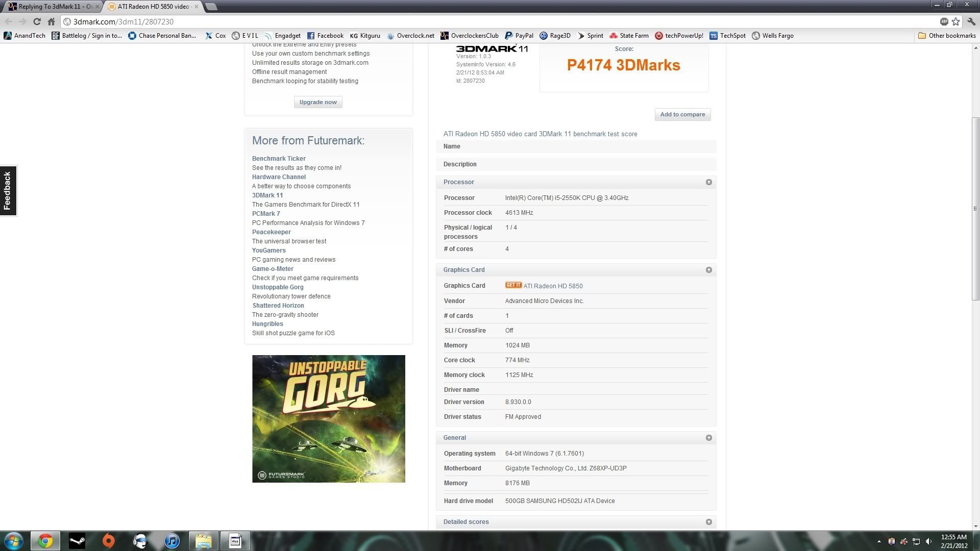Open the Kitguru bookmark
The width and height of the screenshot is (980, 551).
pos(365,36)
